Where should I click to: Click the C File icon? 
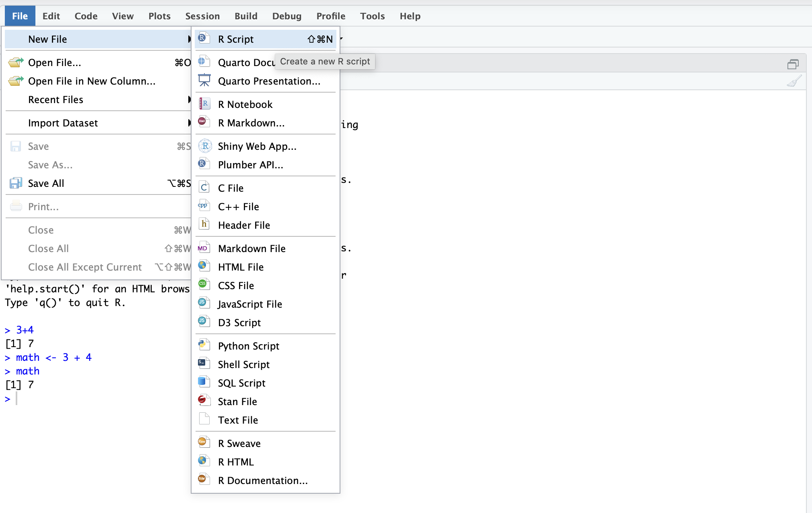(x=204, y=188)
